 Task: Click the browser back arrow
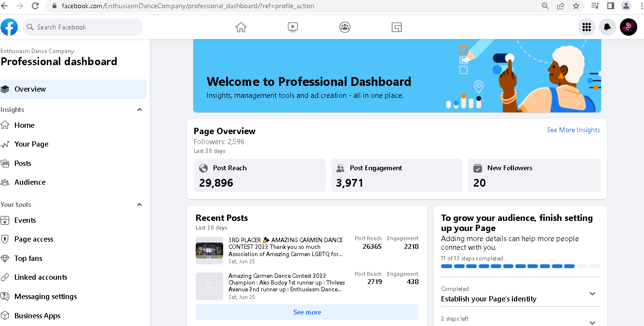point(5,6)
